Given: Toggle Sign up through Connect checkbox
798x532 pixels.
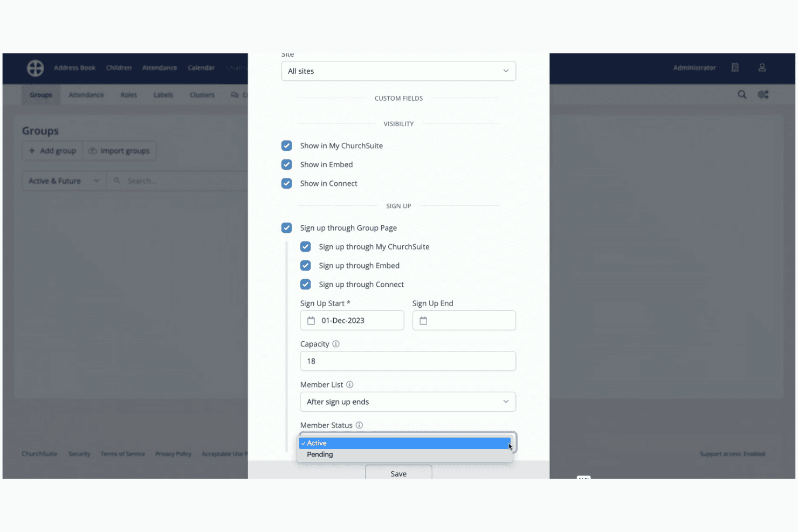Looking at the screenshot, I should [306, 285].
